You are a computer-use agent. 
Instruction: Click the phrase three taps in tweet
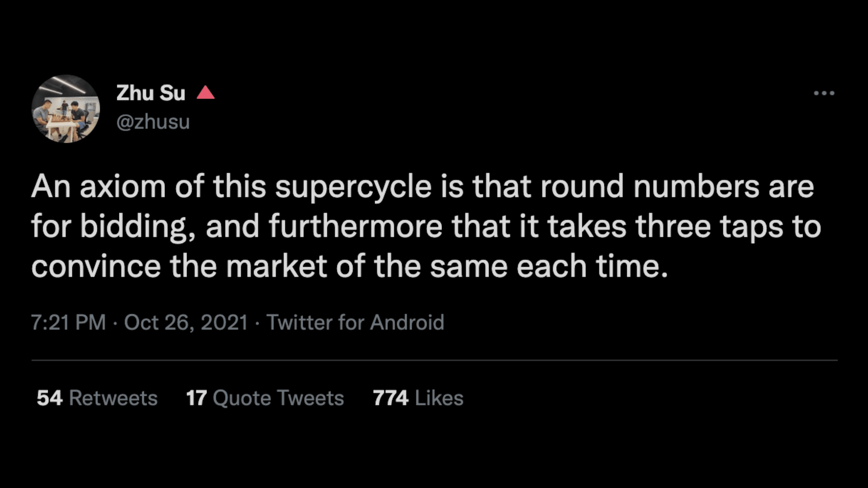[709, 227]
